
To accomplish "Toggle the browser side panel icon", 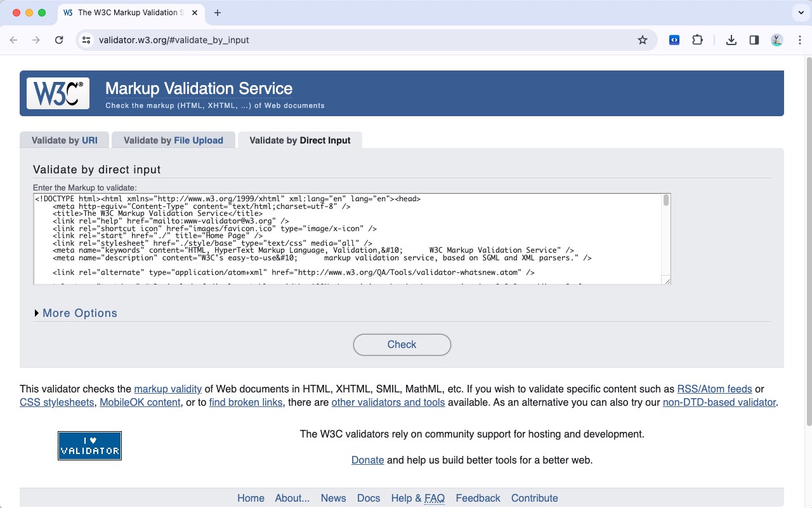I will click(x=754, y=40).
